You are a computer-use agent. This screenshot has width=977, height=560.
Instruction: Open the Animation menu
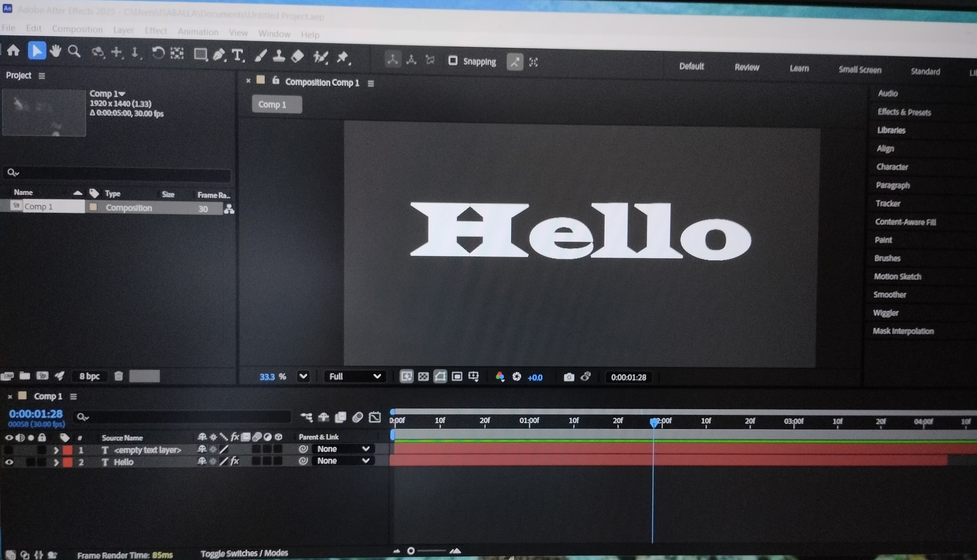198,32
